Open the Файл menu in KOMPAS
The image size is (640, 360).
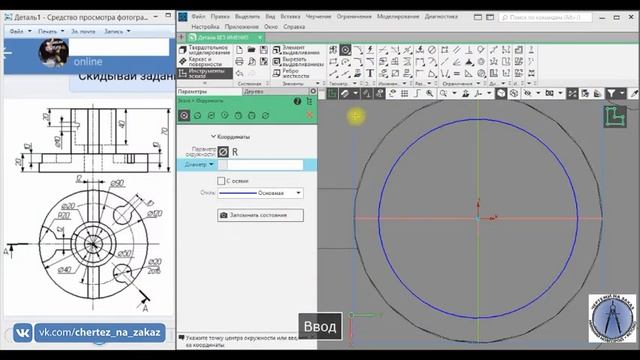(x=198, y=17)
